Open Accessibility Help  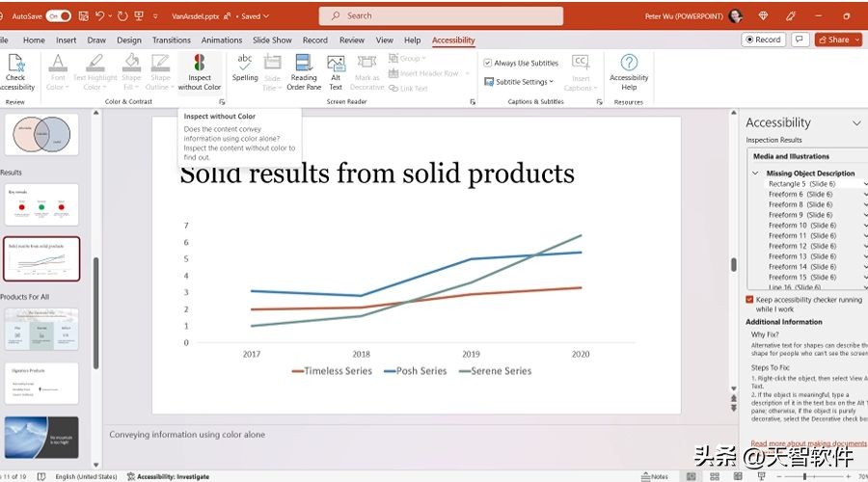pyautogui.click(x=628, y=72)
